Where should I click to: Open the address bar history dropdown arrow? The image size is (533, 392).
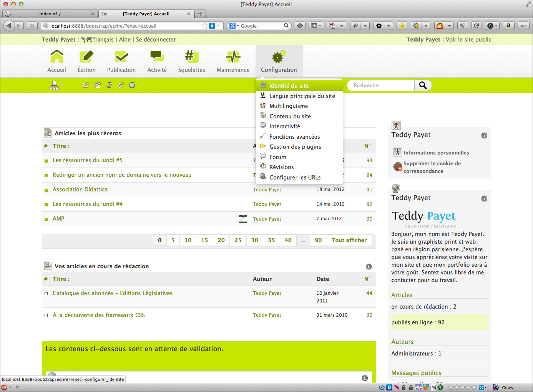click(x=219, y=26)
